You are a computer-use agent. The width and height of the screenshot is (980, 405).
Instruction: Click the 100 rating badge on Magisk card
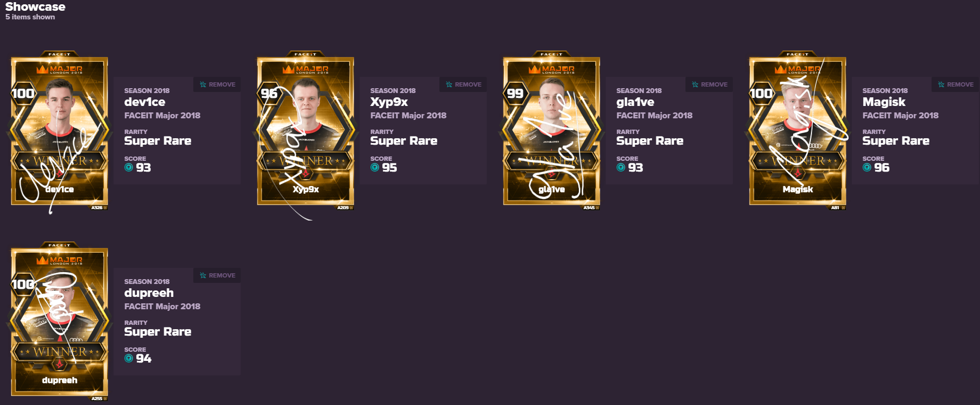[761, 94]
